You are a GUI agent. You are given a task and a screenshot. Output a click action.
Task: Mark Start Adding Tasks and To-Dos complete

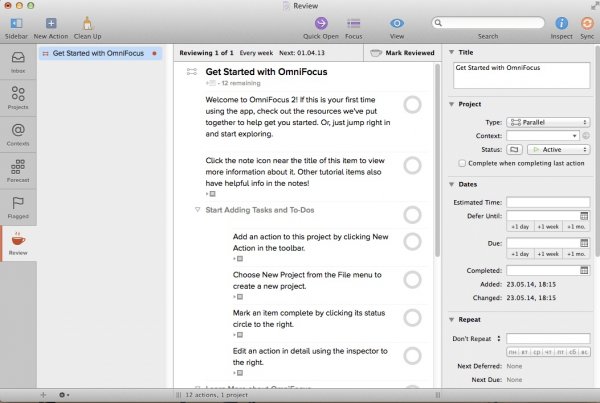412,215
